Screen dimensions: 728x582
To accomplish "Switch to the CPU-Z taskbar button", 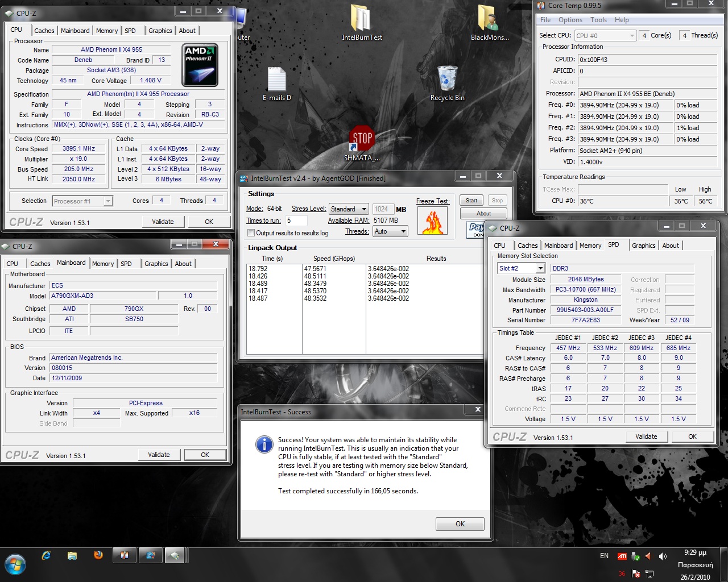I will point(176,555).
